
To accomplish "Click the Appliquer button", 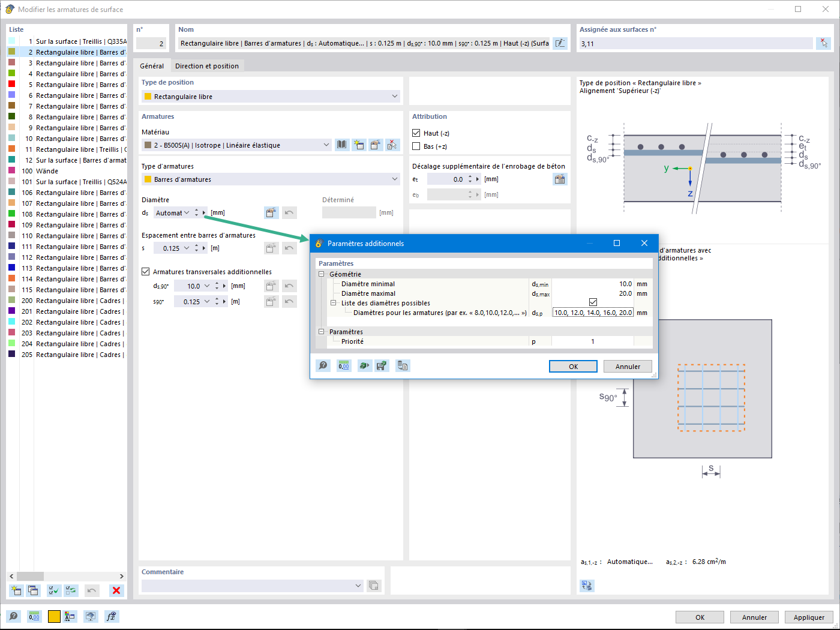I will pyautogui.click(x=809, y=617).
